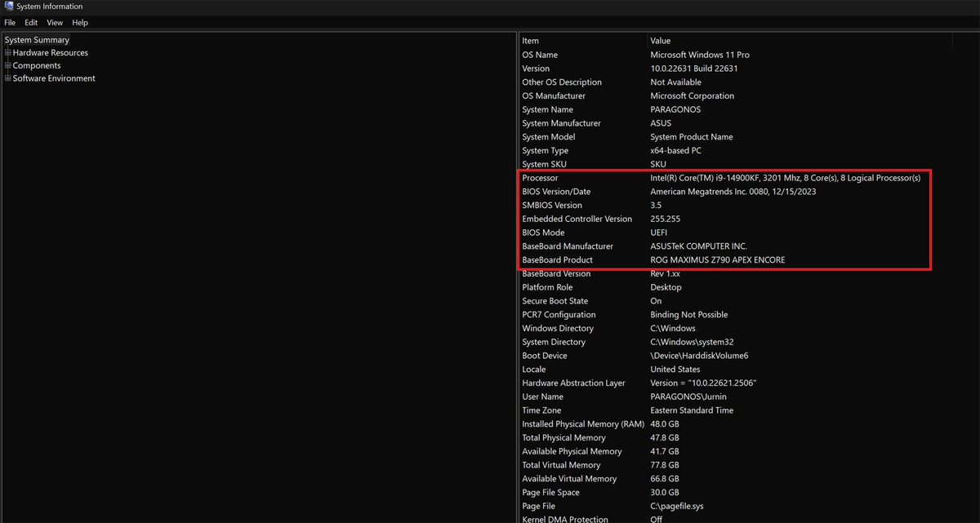Select the System SKU row
Viewport: 980px width, 523px height.
coord(543,165)
